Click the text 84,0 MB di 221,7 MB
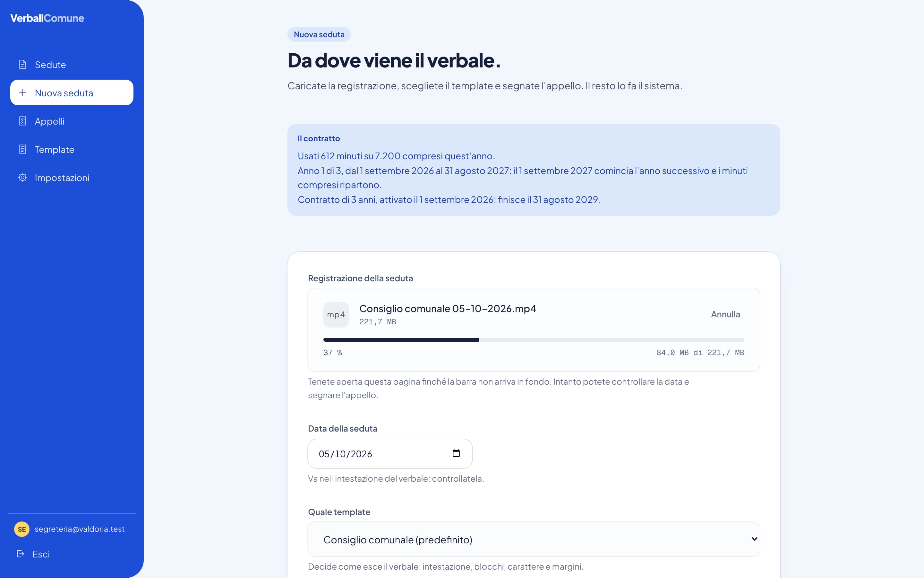 pos(700,353)
